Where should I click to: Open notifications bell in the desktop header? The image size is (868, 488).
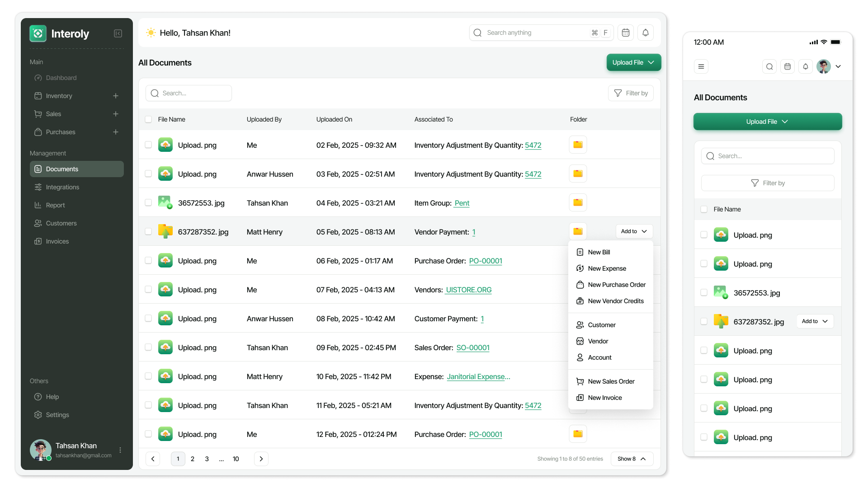point(646,33)
